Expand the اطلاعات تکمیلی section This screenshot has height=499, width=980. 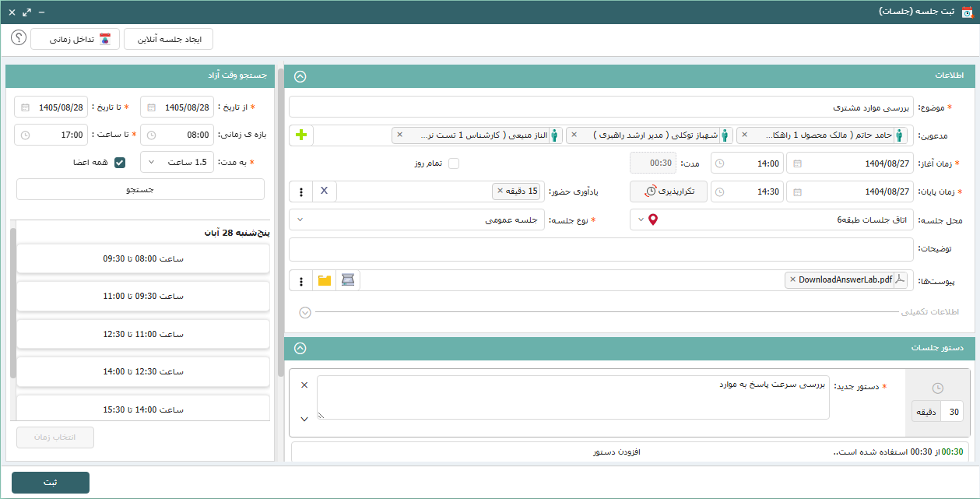click(305, 312)
